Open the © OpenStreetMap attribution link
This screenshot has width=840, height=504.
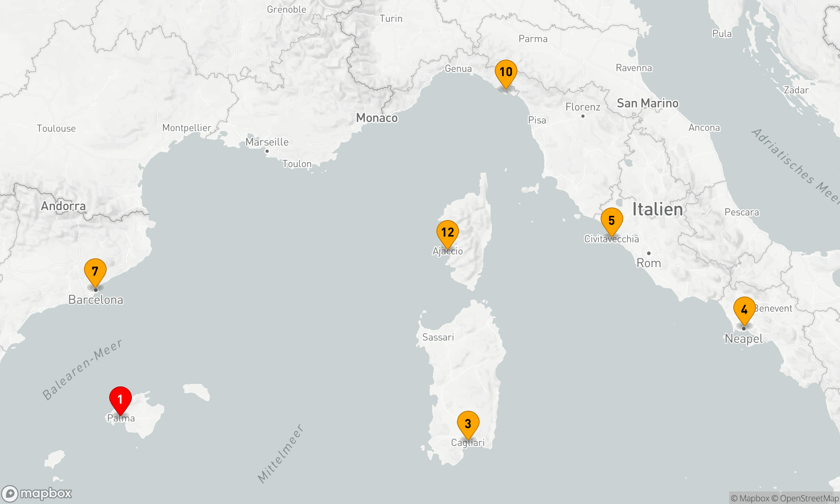point(805,498)
